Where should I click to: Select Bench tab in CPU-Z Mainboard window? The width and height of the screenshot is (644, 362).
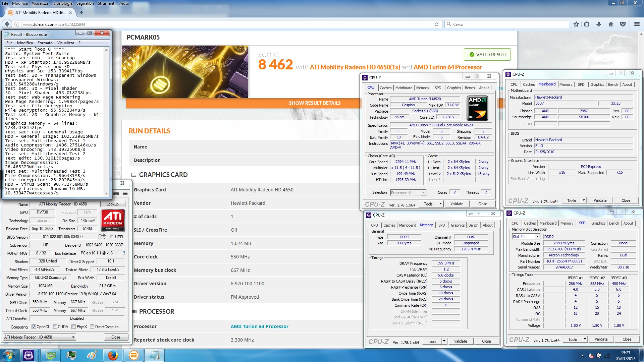613,84
